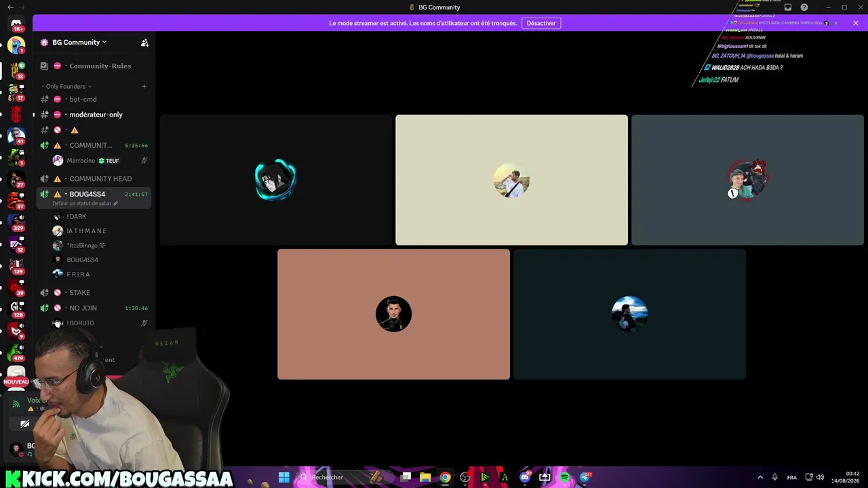Open Telegram from the taskbar
Screen dimensions: 868x488
(585, 477)
